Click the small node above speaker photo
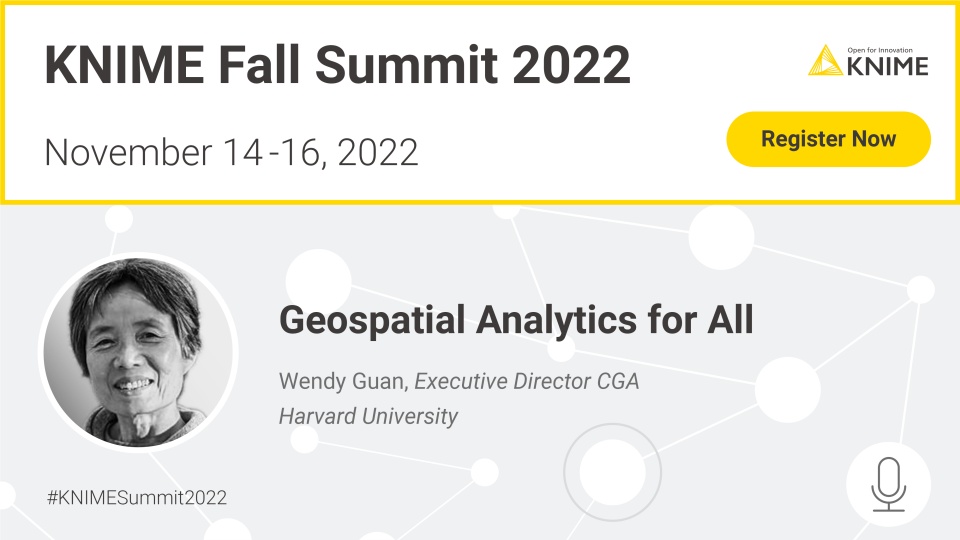This screenshot has width=960, height=540. tap(119, 219)
